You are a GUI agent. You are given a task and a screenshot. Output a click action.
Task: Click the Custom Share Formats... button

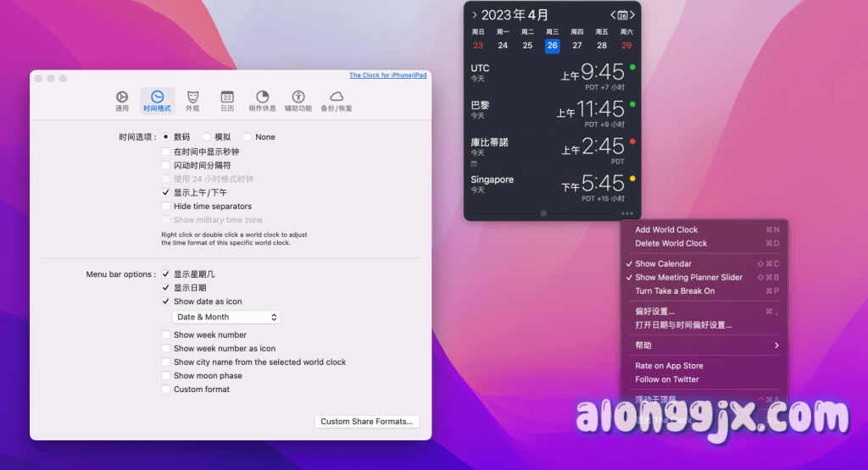(x=366, y=422)
